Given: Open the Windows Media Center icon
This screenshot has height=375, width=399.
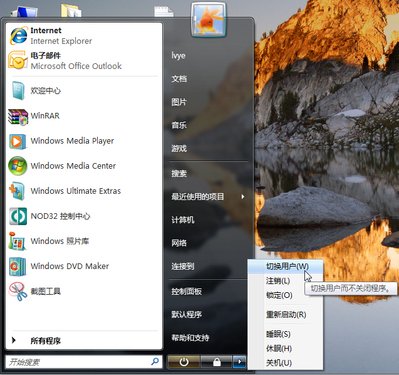Looking at the screenshot, I should (x=18, y=166).
